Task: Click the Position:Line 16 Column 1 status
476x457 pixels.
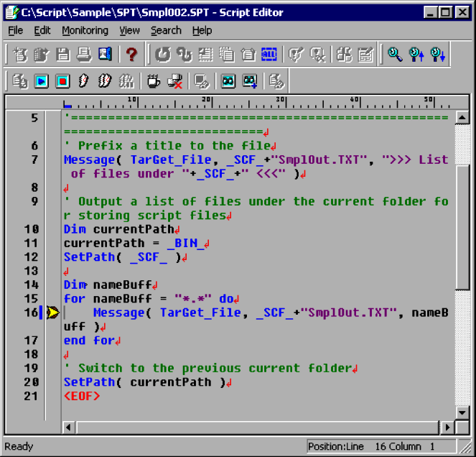Action: tap(381, 446)
